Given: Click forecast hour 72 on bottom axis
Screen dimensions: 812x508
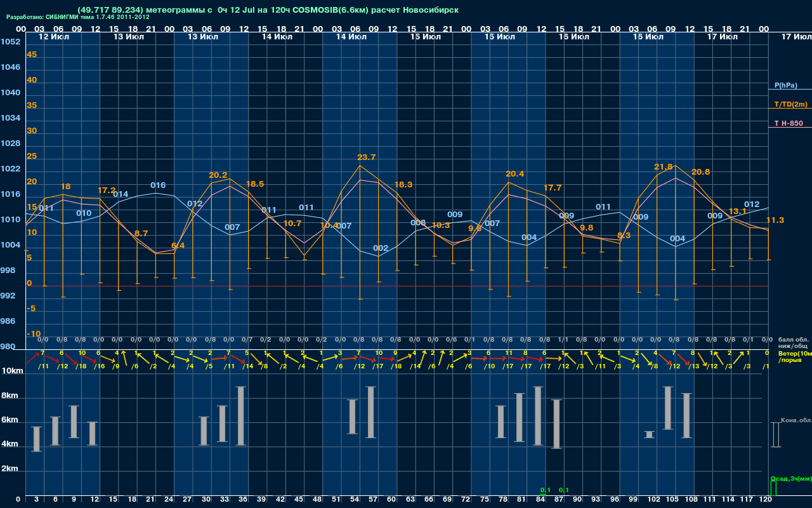Looking at the screenshot, I should [x=465, y=500].
